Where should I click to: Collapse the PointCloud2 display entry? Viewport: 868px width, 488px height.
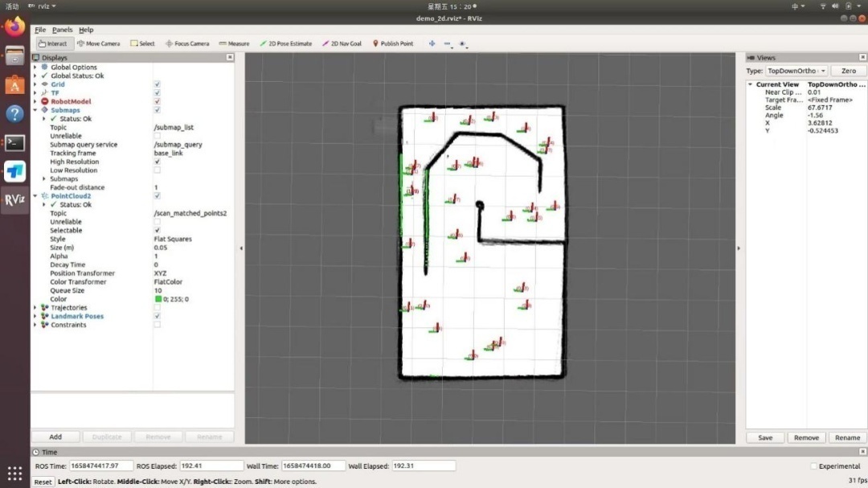(35, 196)
